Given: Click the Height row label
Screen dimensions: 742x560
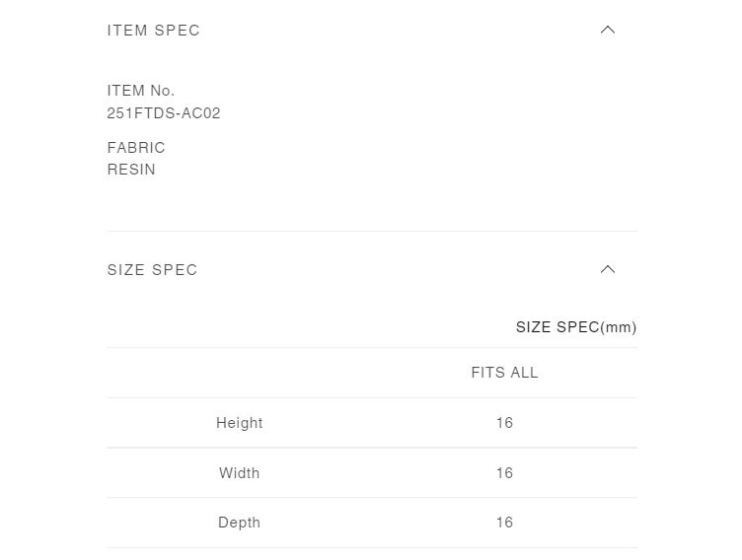Looking at the screenshot, I should (x=239, y=423).
